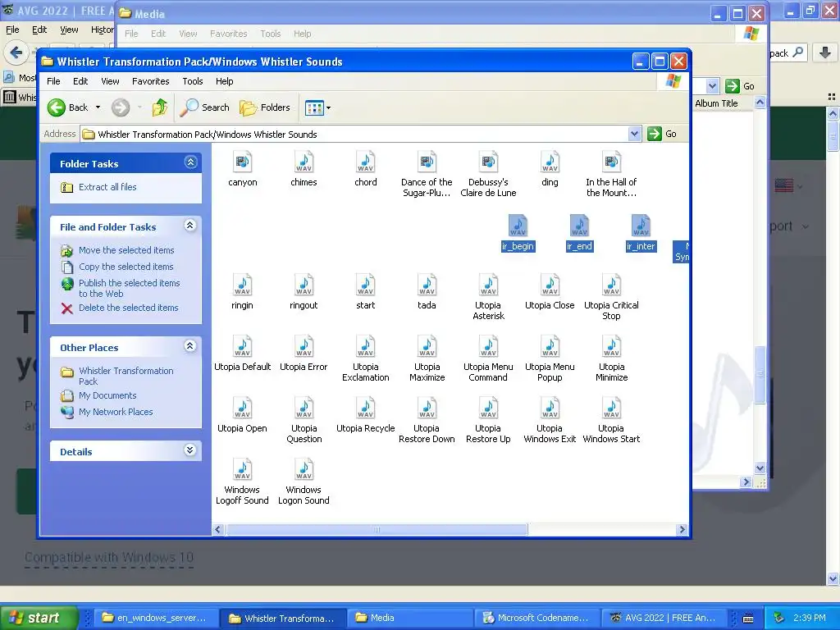Click Go button beside Whistler address bar
Screen dimensions: 840x630
click(x=662, y=134)
